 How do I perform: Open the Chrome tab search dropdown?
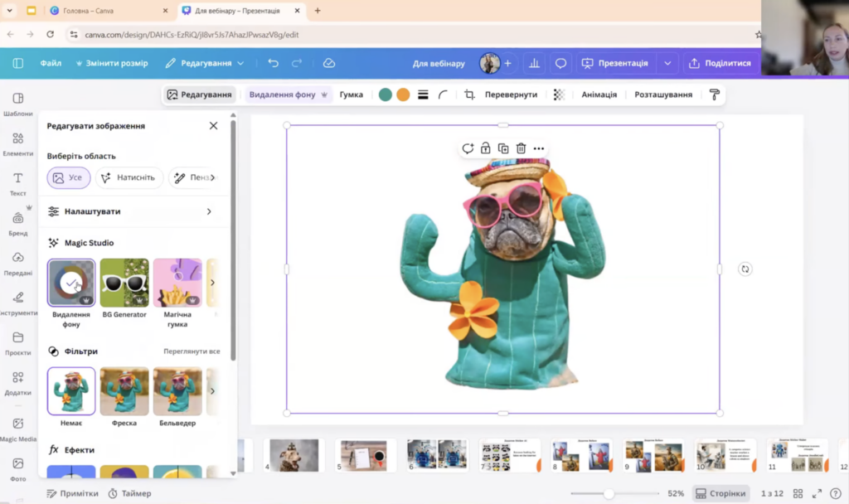tap(9, 10)
